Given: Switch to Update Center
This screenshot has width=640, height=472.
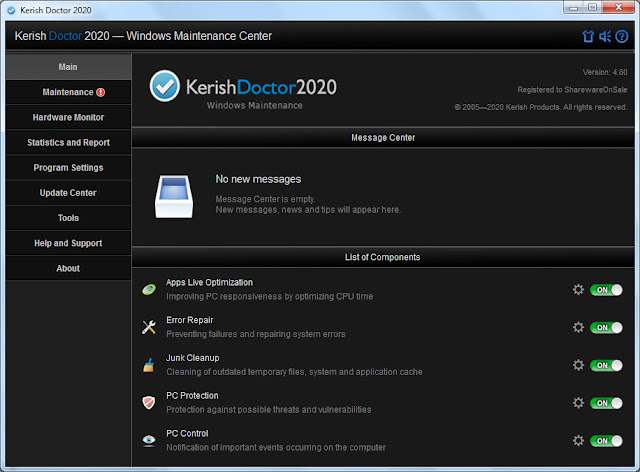Looking at the screenshot, I should (68, 193).
